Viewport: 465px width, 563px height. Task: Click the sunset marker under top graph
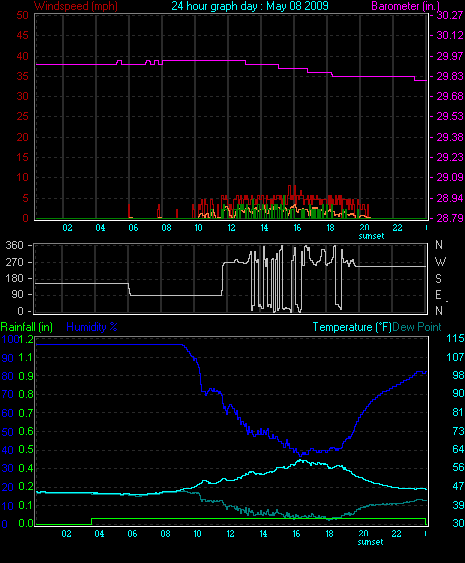pyautogui.click(x=371, y=236)
